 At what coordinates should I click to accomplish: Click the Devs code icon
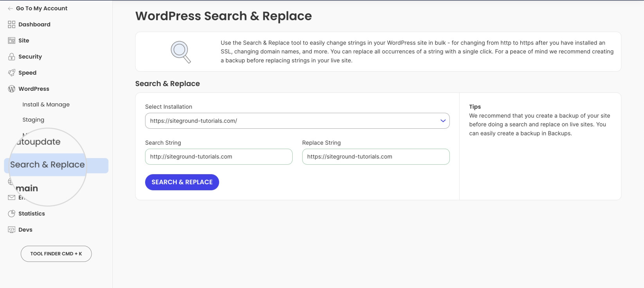(x=11, y=229)
